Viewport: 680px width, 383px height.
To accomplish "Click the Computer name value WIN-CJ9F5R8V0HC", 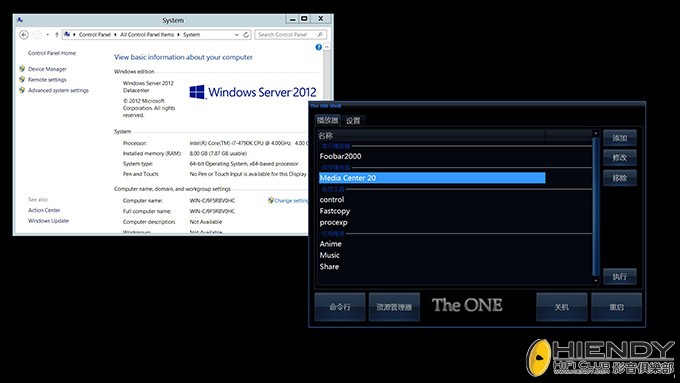I will pyautogui.click(x=212, y=200).
